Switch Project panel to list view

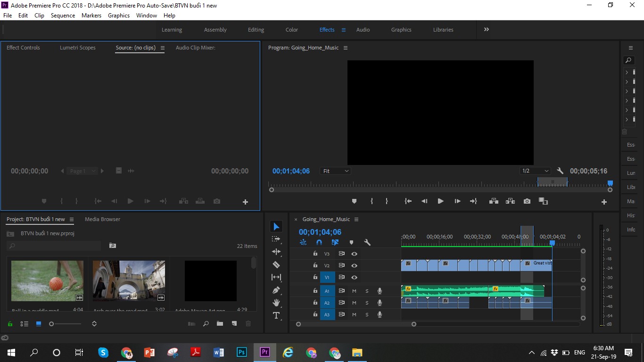(x=24, y=324)
